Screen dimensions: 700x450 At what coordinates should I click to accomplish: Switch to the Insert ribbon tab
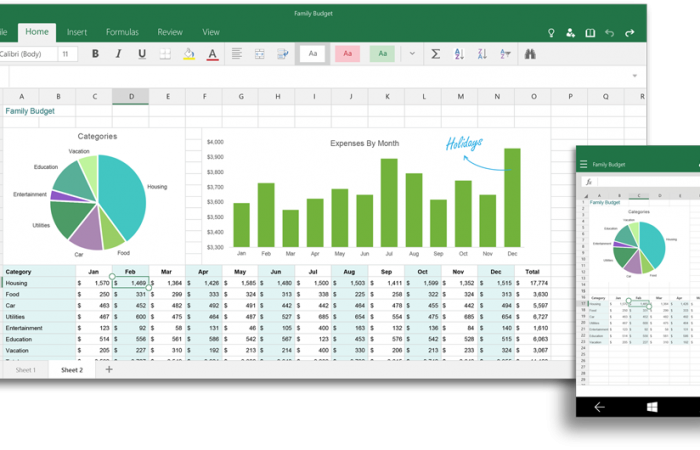click(x=76, y=32)
